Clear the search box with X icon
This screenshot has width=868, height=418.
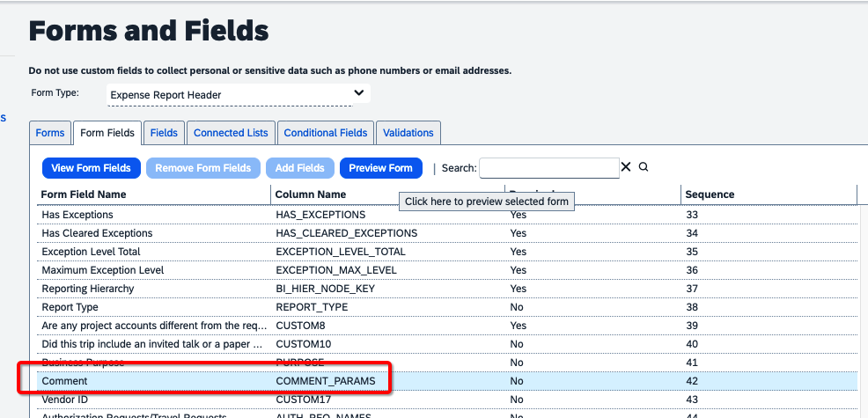point(626,166)
